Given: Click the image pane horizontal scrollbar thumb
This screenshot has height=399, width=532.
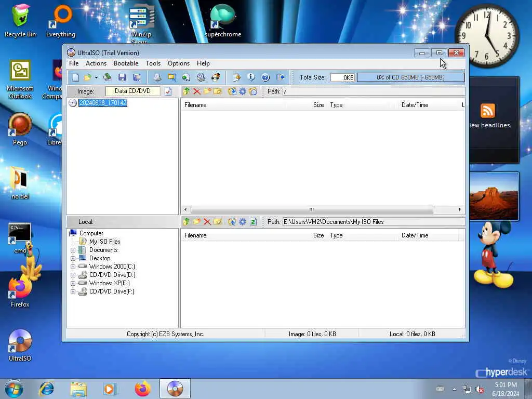Looking at the screenshot, I should 312,210.
